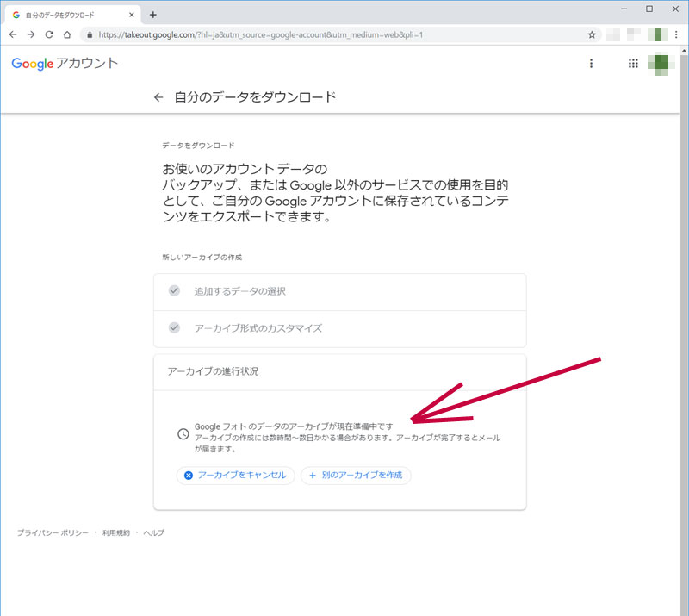
Task: Bookmark this page with star icon
Action: [592, 34]
